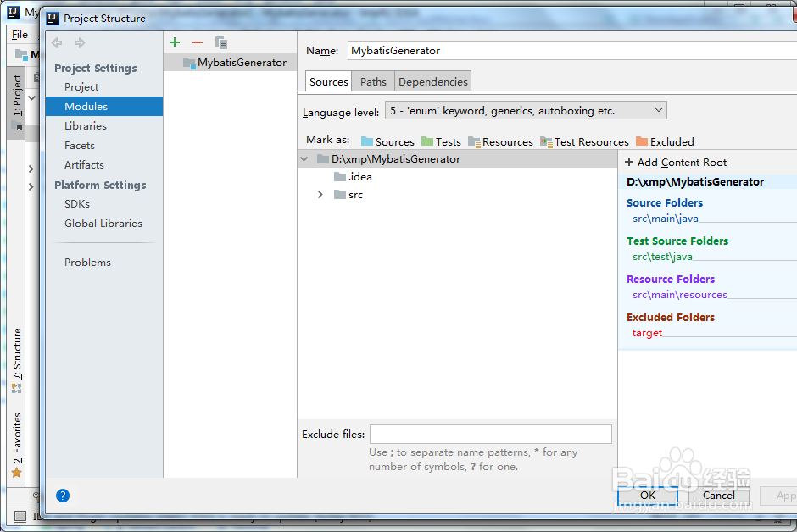
Task: Click the back navigation arrow
Action: point(57,42)
